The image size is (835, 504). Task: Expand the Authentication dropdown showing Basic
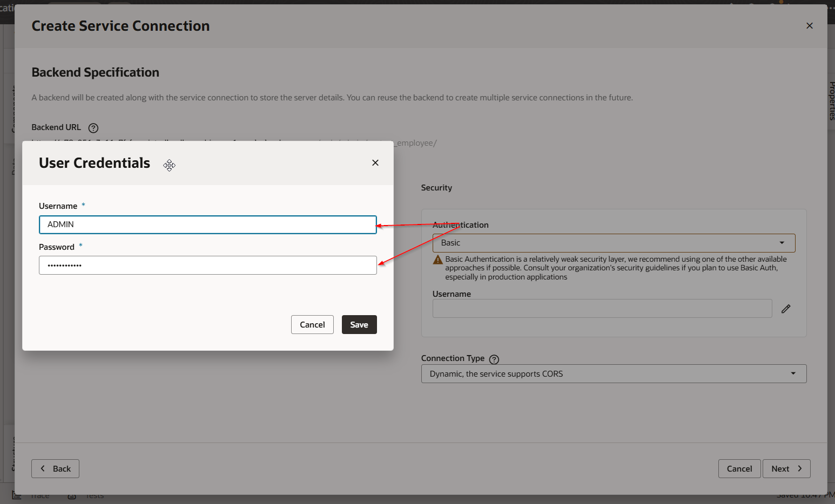614,243
